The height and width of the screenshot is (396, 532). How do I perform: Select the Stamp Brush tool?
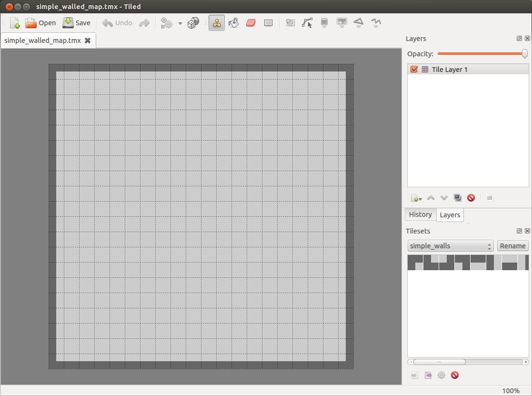pyautogui.click(x=217, y=22)
